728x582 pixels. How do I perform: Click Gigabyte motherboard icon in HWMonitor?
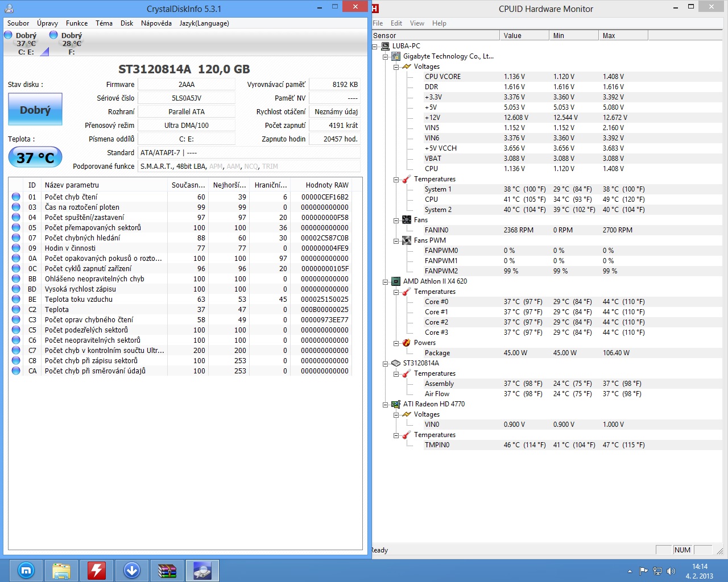pos(396,56)
